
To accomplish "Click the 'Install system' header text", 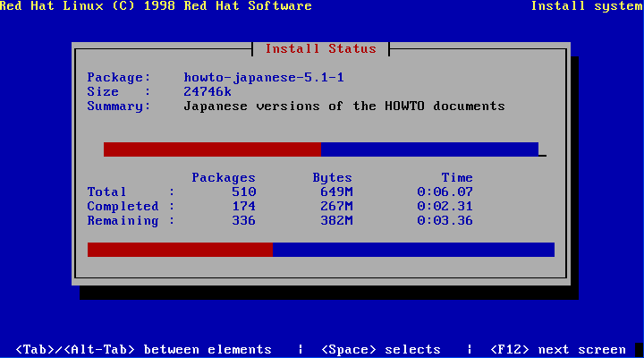I will 588,6.
